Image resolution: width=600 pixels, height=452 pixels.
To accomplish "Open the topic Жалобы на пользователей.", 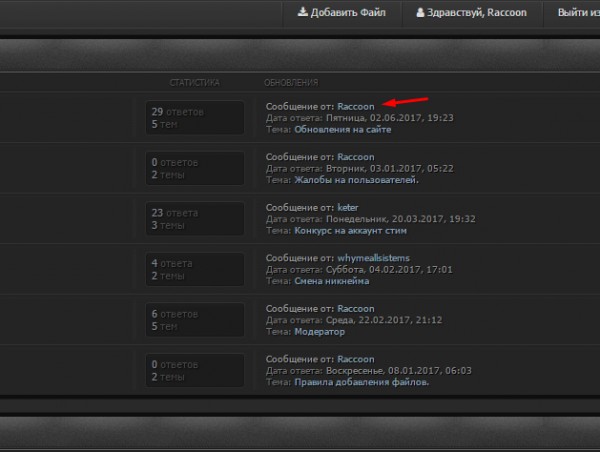I will pos(356,180).
